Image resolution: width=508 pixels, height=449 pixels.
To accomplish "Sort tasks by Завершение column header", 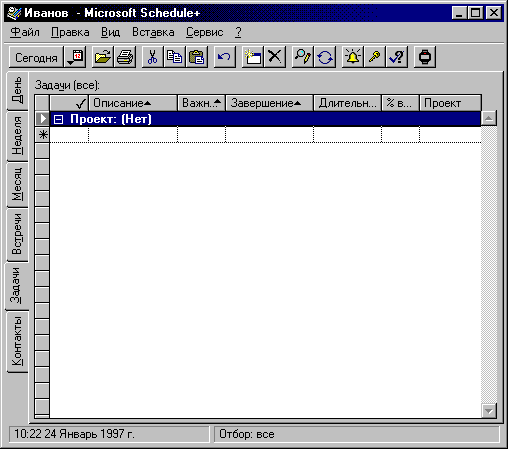I will point(269,103).
